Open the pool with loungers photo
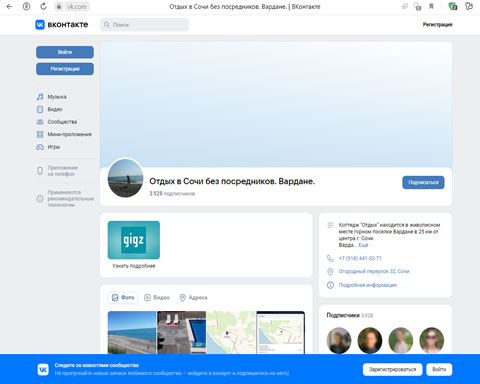This screenshot has height=384, width=480. 181,332
